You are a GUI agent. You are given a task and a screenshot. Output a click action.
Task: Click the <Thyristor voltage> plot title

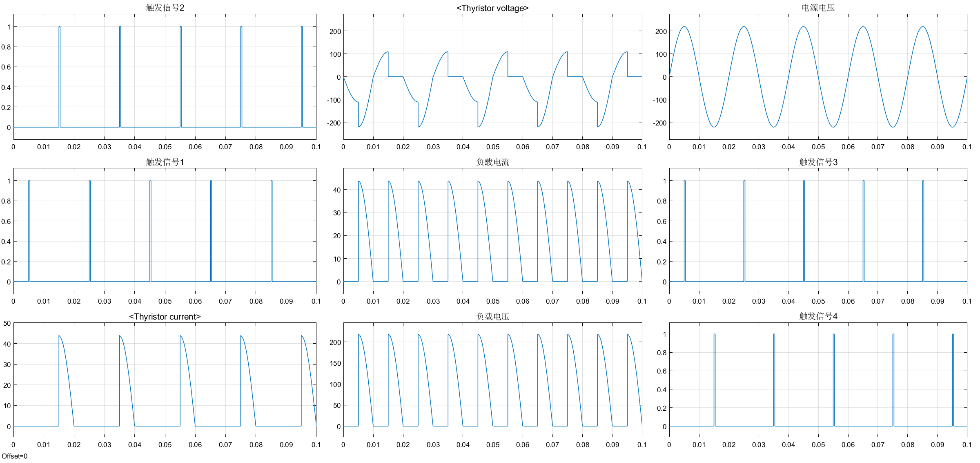point(492,8)
